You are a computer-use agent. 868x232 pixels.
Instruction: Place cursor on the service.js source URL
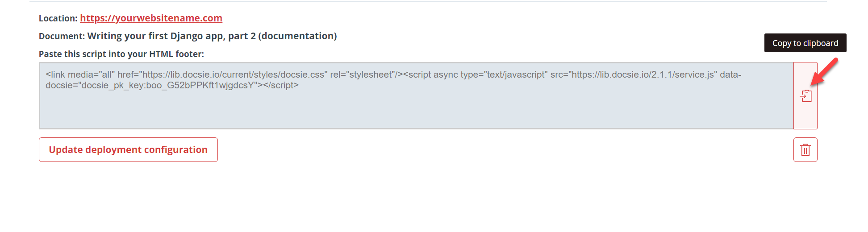click(x=643, y=75)
